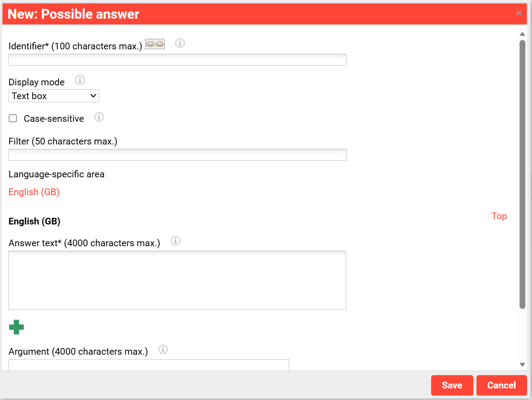Click the Top link
This screenshot has height=400, width=532.
pos(499,216)
